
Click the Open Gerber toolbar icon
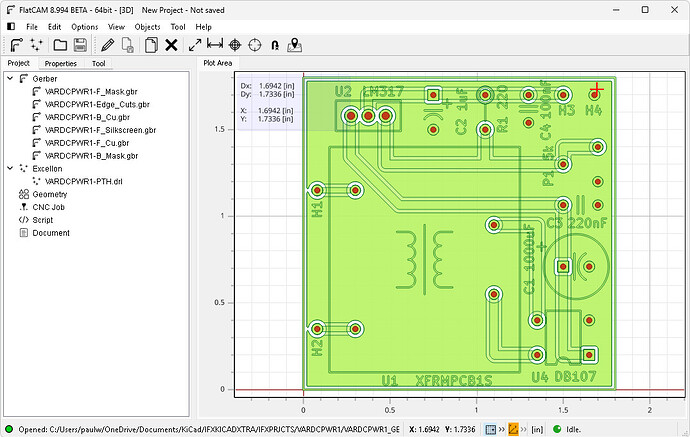point(17,45)
